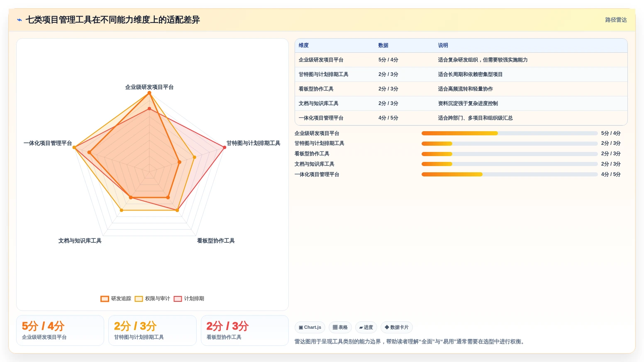This screenshot has width=644, height=362.
Task: Click the 研发追踪 legend label
Action: (121, 298)
